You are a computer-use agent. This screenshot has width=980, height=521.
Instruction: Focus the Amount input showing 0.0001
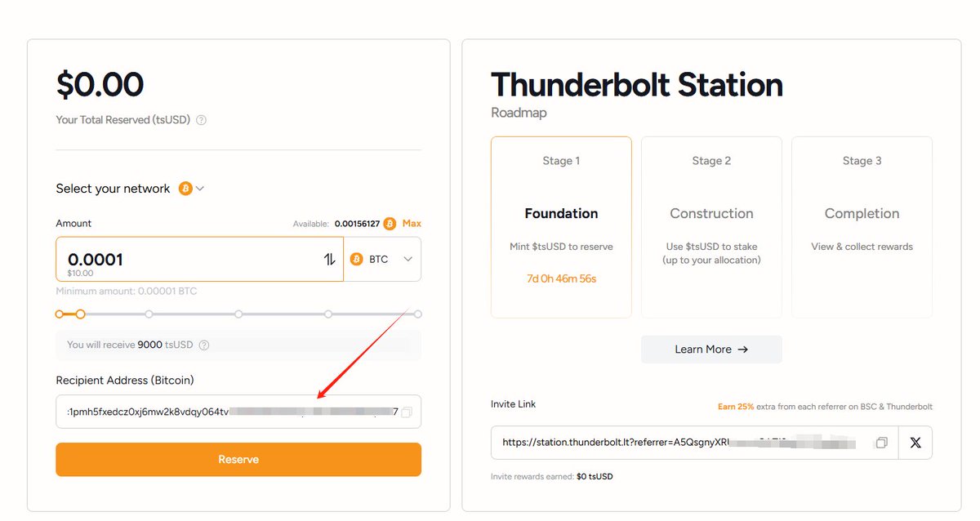coord(199,259)
